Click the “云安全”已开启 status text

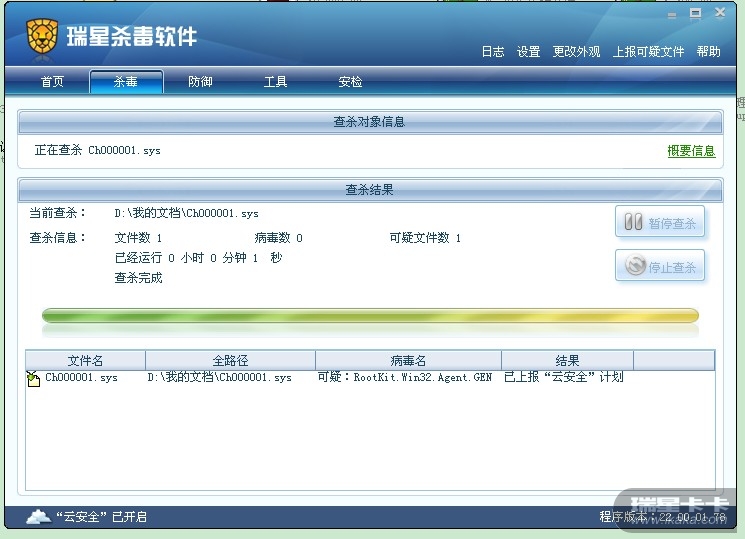coord(102,517)
